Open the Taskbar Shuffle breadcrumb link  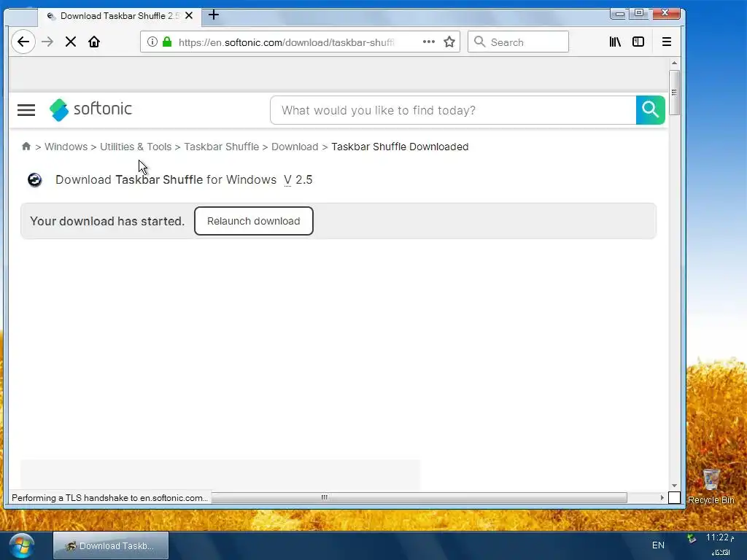222,147
